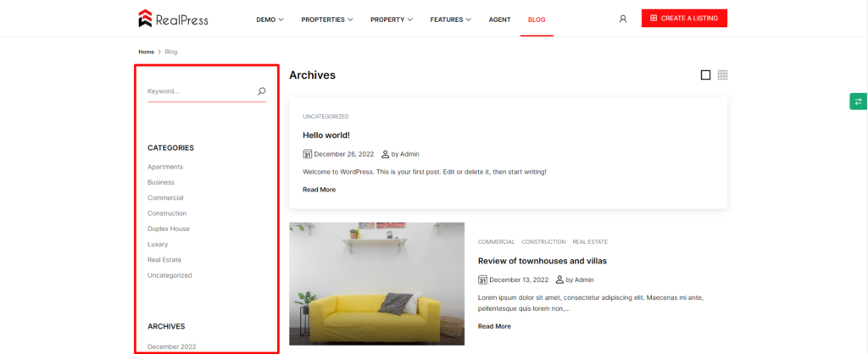Open the Blog menu item
The image size is (868, 354).
537,19
